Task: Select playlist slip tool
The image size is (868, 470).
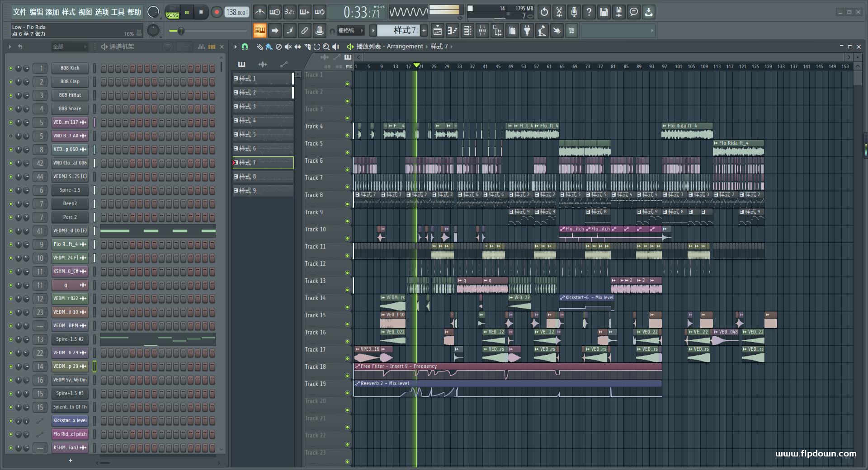Action: pyautogui.click(x=297, y=47)
